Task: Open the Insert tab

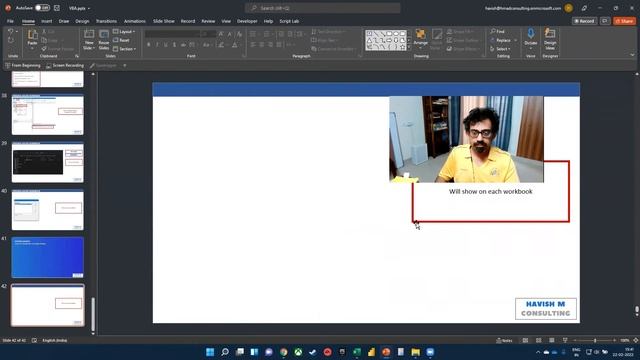Action: [x=47, y=21]
